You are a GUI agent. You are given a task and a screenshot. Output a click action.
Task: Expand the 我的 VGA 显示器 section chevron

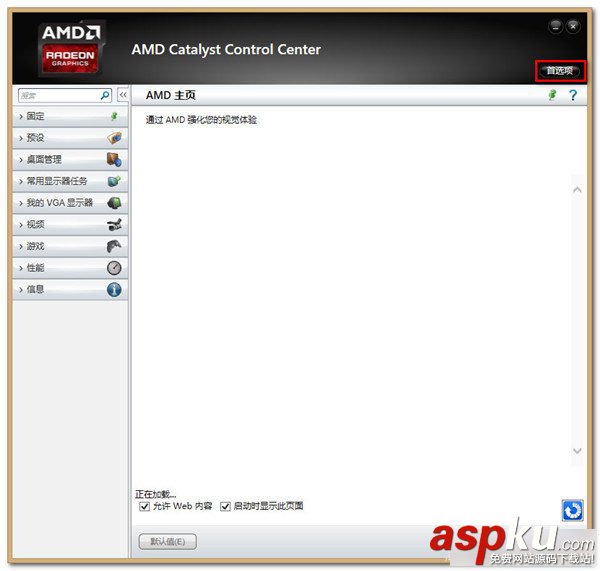(21, 203)
